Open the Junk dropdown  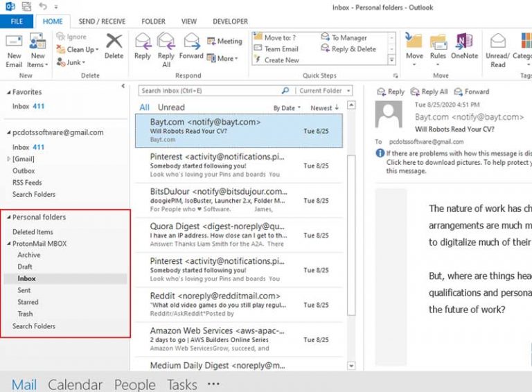71,62
